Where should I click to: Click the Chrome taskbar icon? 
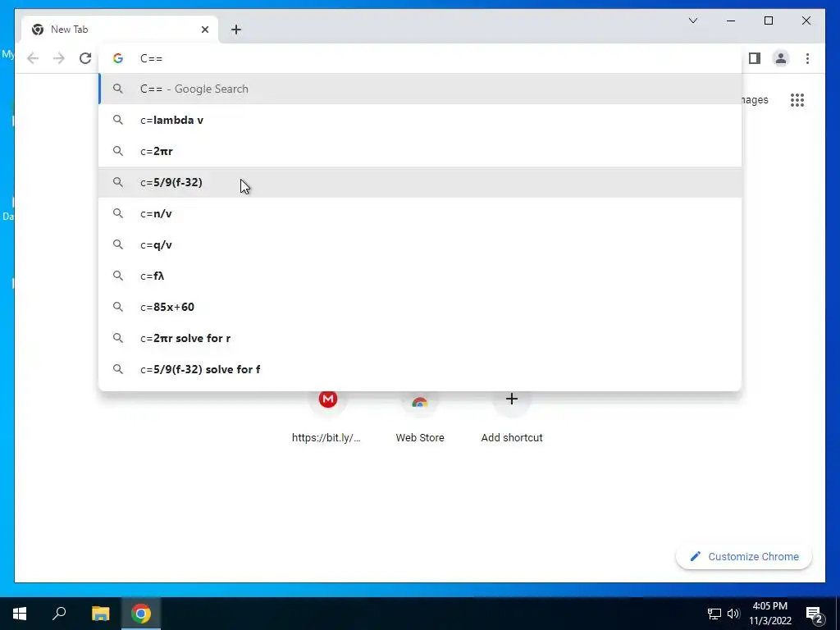click(141, 614)
